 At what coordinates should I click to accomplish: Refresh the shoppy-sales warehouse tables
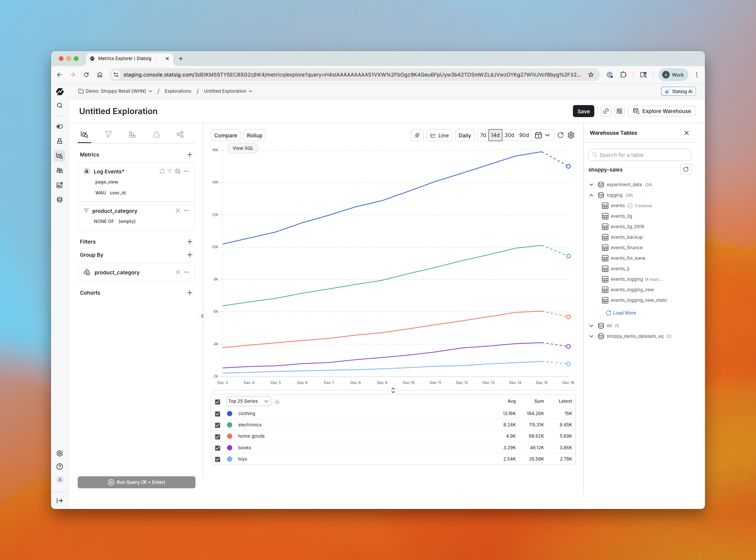[685, 170]
